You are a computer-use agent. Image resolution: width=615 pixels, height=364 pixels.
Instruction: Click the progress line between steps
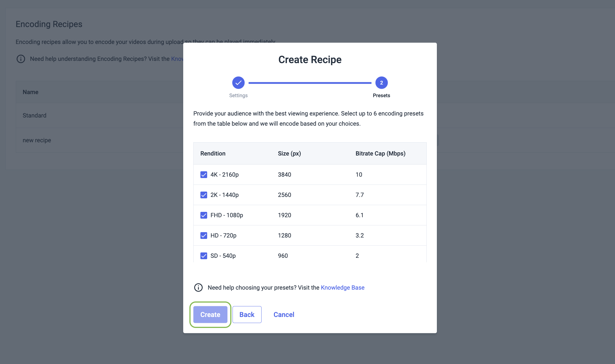point(310,83)
